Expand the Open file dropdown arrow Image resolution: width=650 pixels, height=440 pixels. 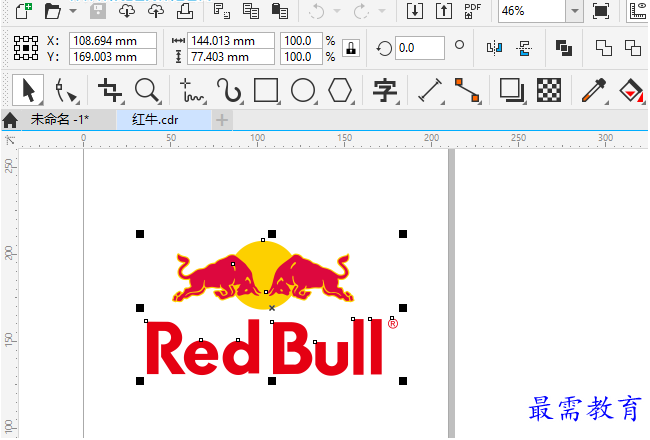73,11
